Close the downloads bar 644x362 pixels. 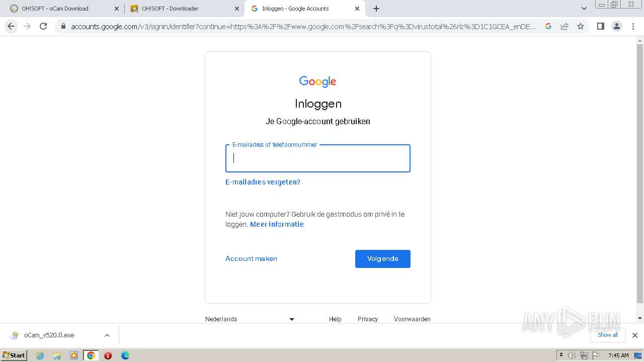[x=635, y=335]
